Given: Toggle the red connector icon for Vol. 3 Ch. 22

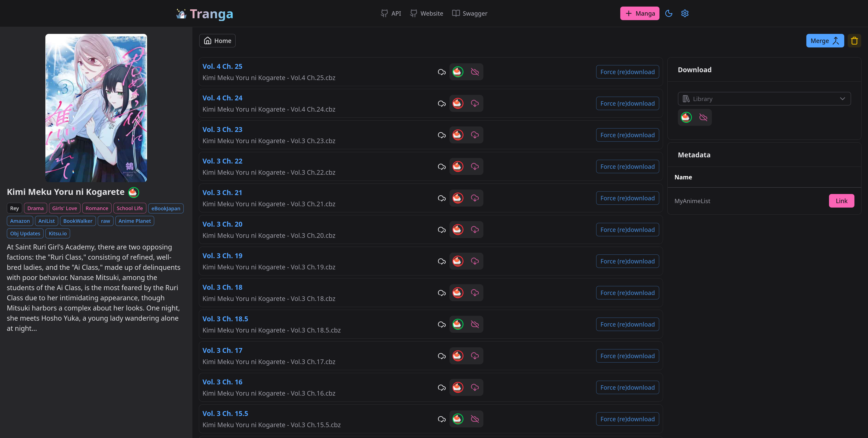Looking at the screenshot, I should [x=458, y=167].
